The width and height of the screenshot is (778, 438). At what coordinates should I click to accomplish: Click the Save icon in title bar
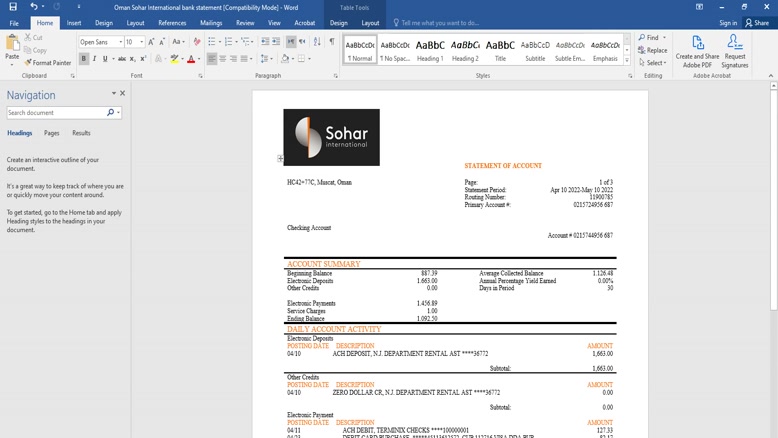13,7
